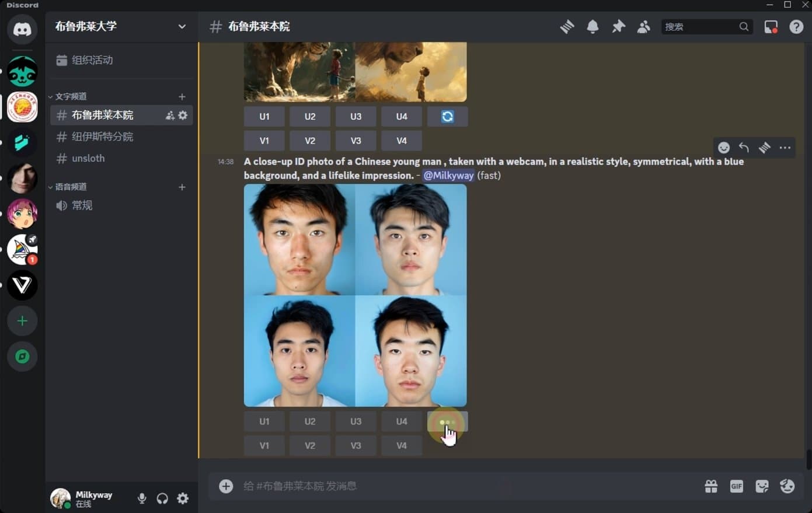Viewport: 812px width, 513px height.
Task: Add a reaction with the smiley icon
Action: point(724,147)
